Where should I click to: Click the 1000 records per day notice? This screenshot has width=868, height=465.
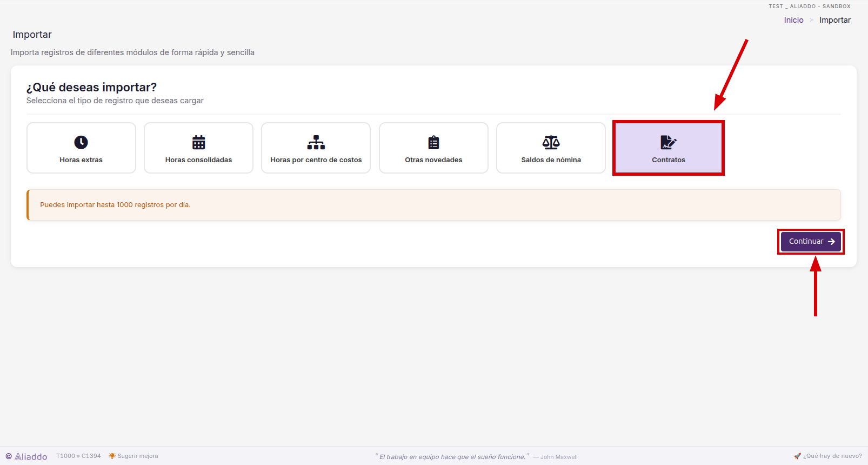click(x=433, y=205)
